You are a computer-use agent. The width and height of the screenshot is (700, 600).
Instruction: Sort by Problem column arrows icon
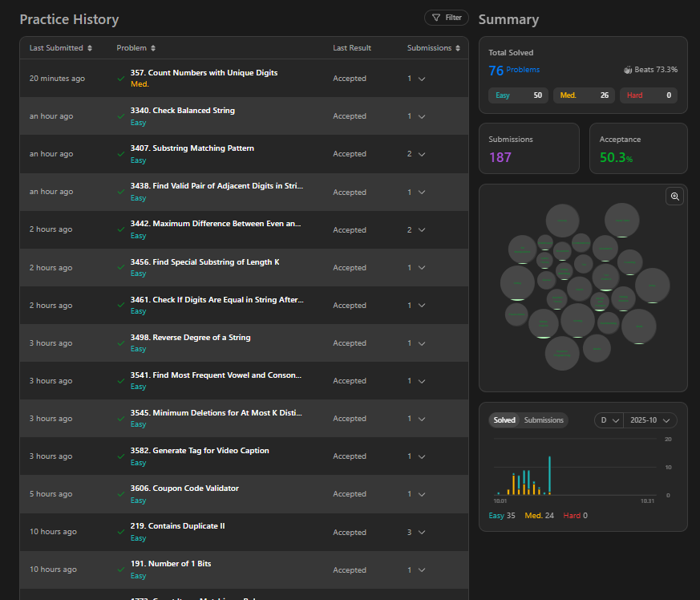[x=153, y=48]
